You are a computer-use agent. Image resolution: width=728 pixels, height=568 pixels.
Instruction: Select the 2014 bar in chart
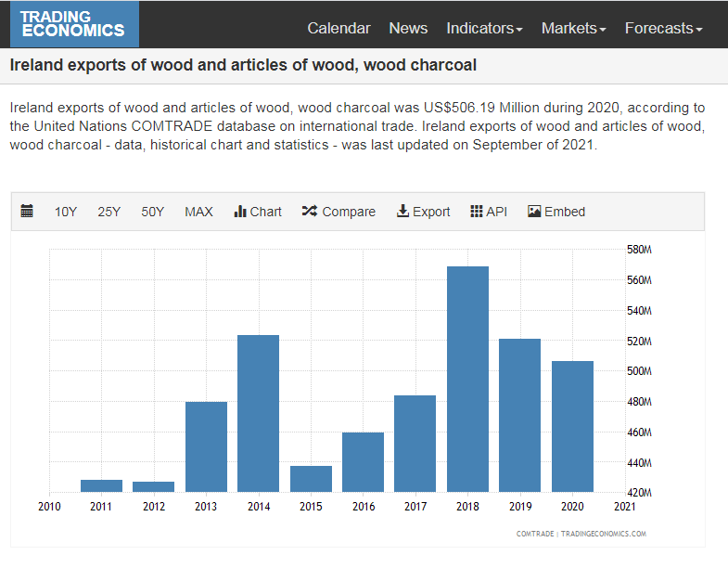point(259,413)
